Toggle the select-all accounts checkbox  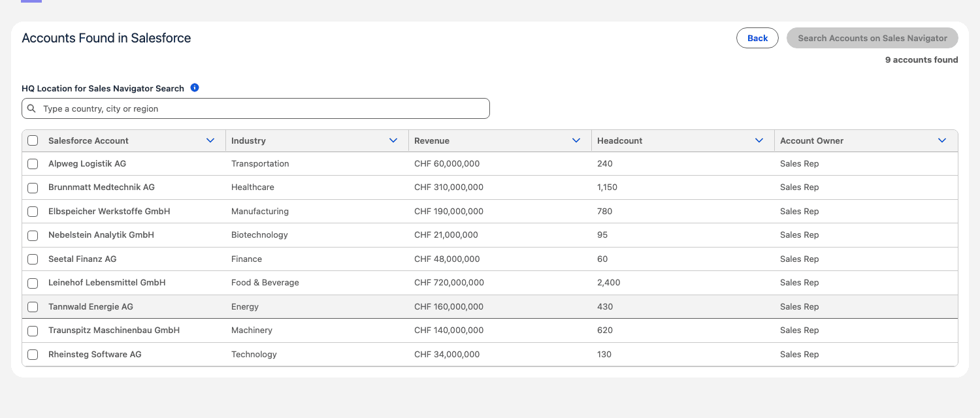33,140
